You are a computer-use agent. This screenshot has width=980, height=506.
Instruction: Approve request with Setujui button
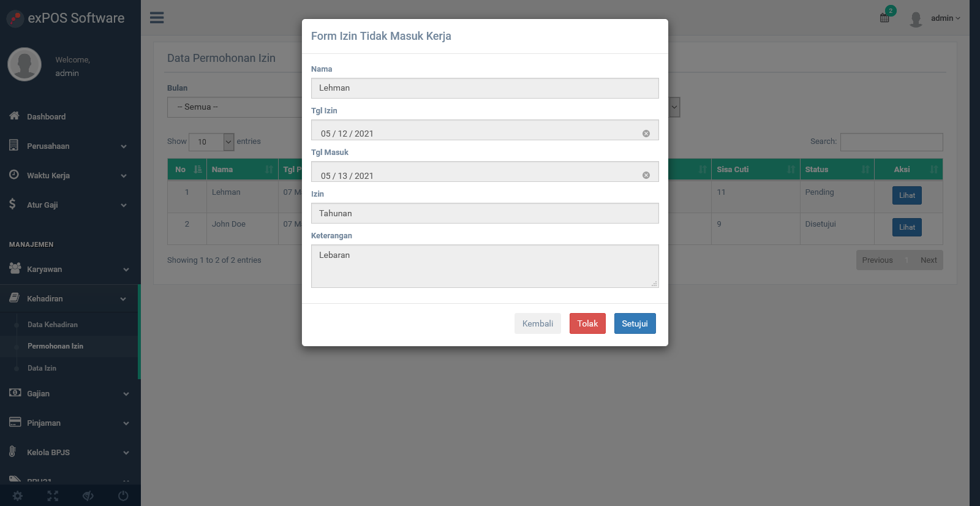pyautogui.click(x=635, y=323)
